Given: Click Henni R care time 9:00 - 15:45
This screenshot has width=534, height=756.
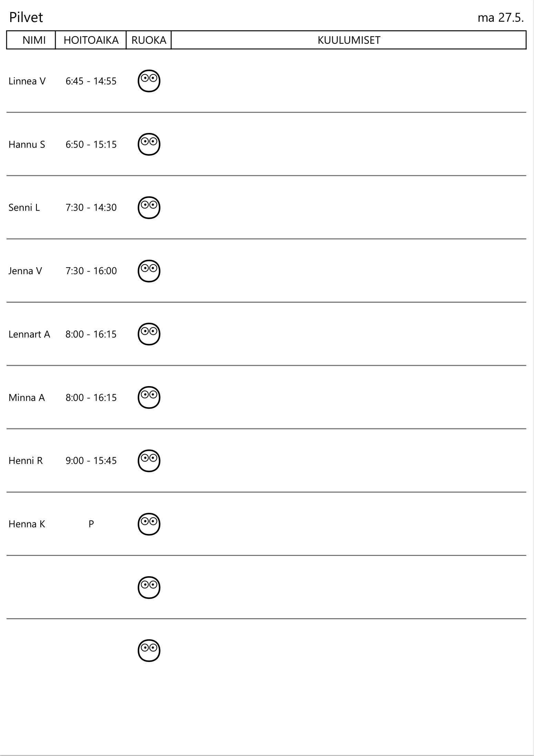Looking at the screenshot, I should point(91,461).
